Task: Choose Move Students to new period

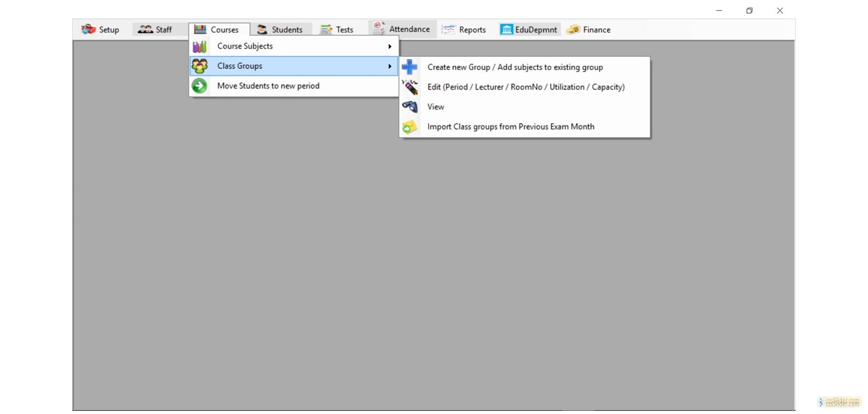Action: pos(268,86)
